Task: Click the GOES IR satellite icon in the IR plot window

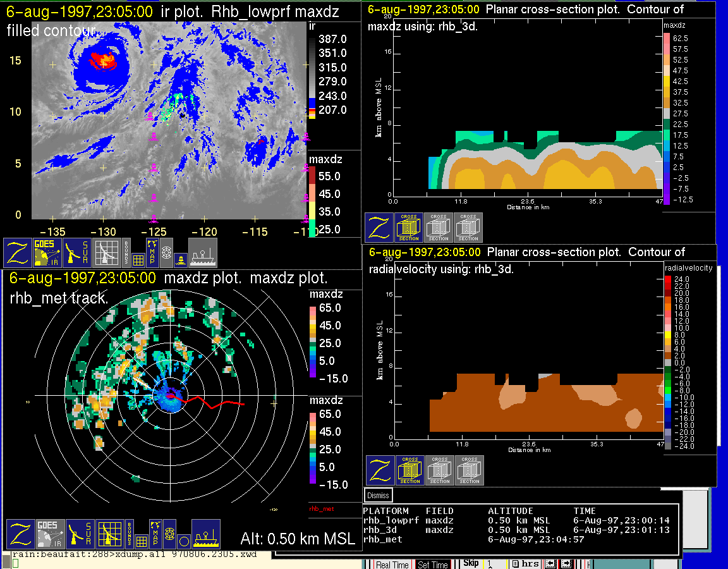Action: pyautogui.click(x=47, y=253)
